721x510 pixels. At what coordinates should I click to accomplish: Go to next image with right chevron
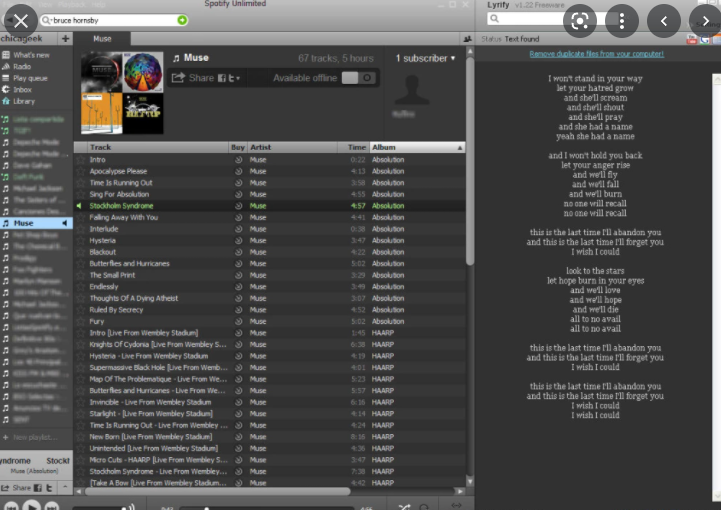705,21
